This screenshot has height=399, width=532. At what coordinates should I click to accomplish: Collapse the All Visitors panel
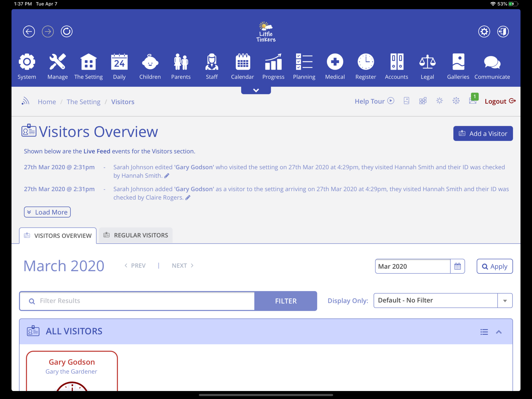click(x=499, y=332)
